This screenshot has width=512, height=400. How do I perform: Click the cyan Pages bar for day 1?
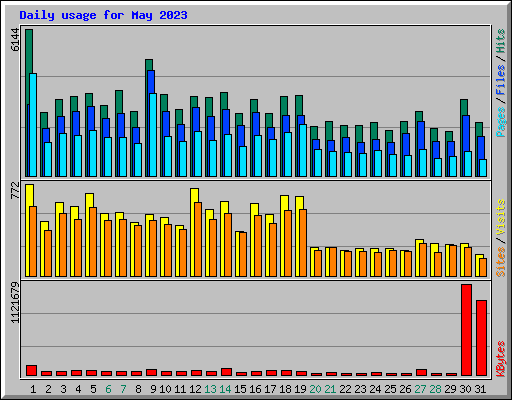(33, 125)
